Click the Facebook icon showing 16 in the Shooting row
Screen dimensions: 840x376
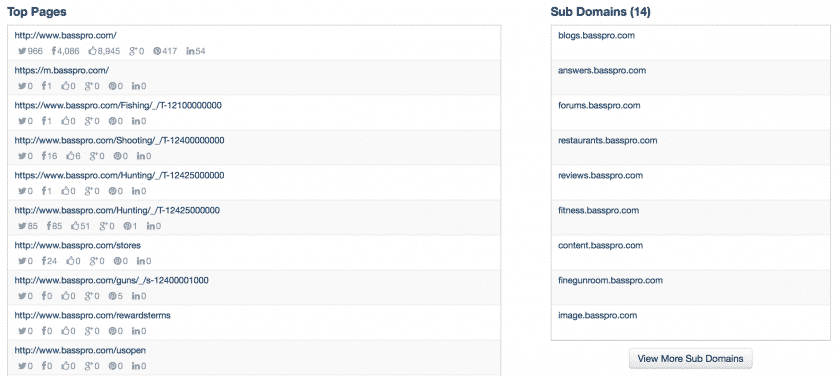click(x=44, y=156)
